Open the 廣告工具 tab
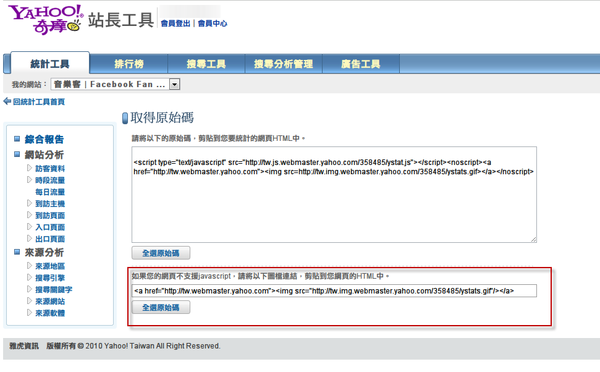This screenshot has width=600, height=372. (x=361, y=64)
